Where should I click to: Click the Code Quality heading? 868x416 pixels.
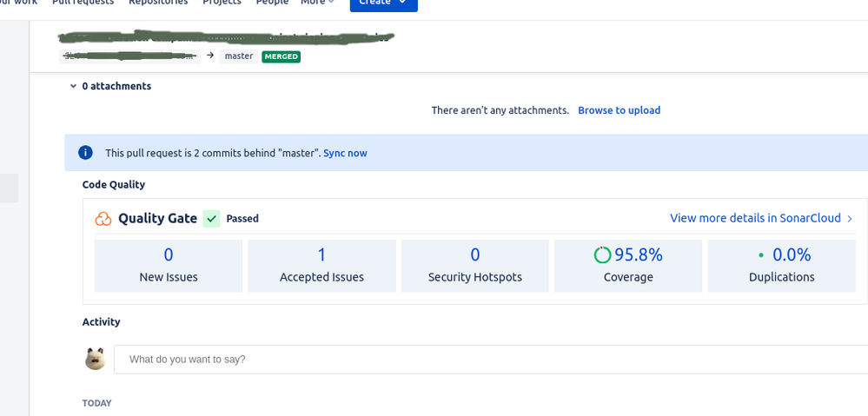click(114, 185)
